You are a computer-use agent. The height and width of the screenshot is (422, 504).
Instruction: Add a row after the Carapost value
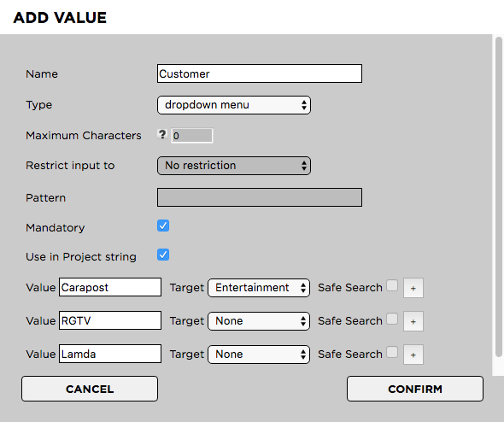[x=413, y=288]
